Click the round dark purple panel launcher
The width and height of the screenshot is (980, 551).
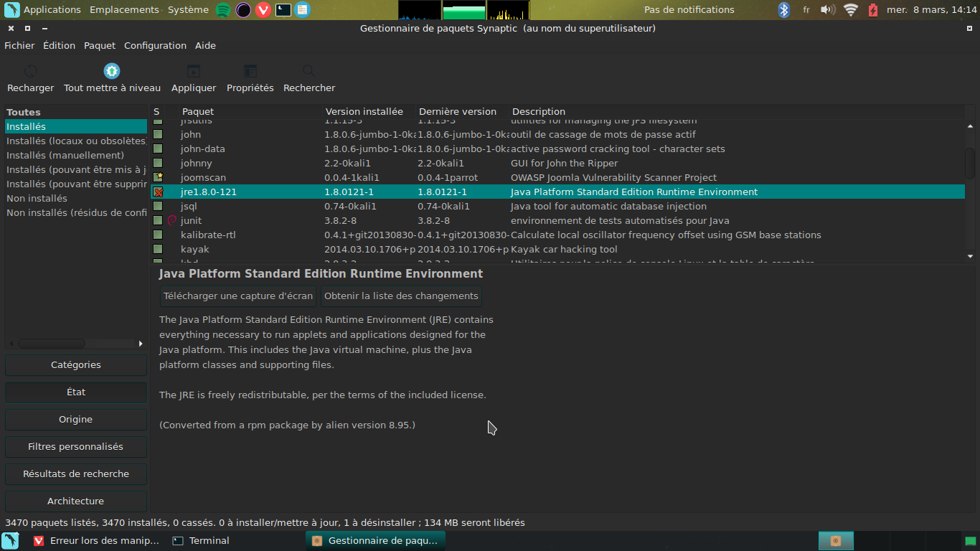(x=243, y=10)
